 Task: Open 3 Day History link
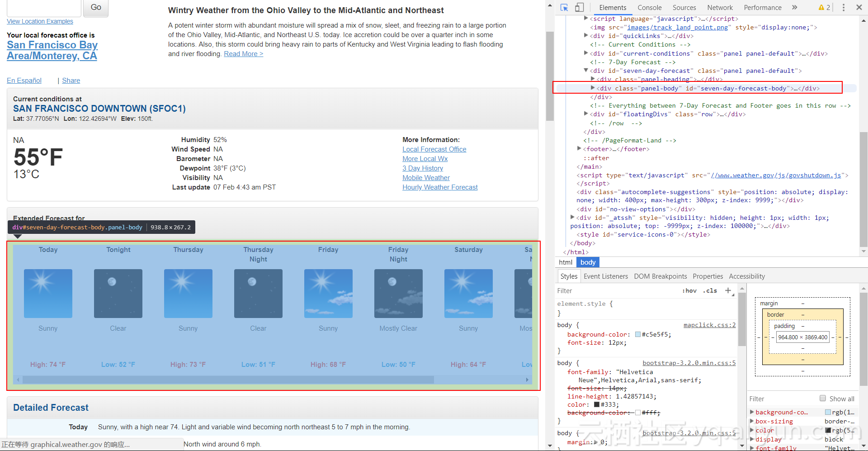pos(423,168)
